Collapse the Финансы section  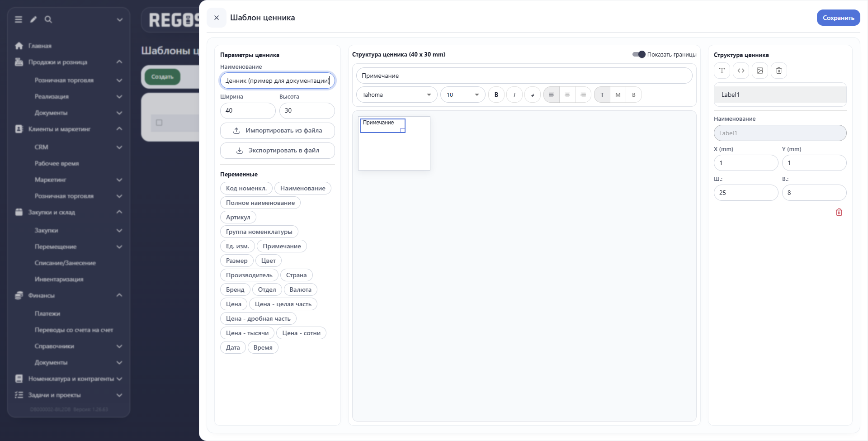[x=119, y=295]
